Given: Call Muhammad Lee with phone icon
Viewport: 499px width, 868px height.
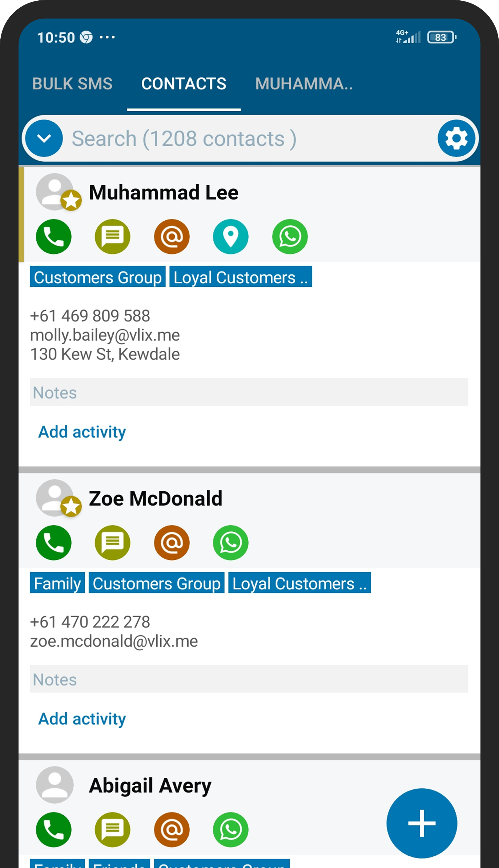Looking at the screenshot, I should tap(53, 237).
